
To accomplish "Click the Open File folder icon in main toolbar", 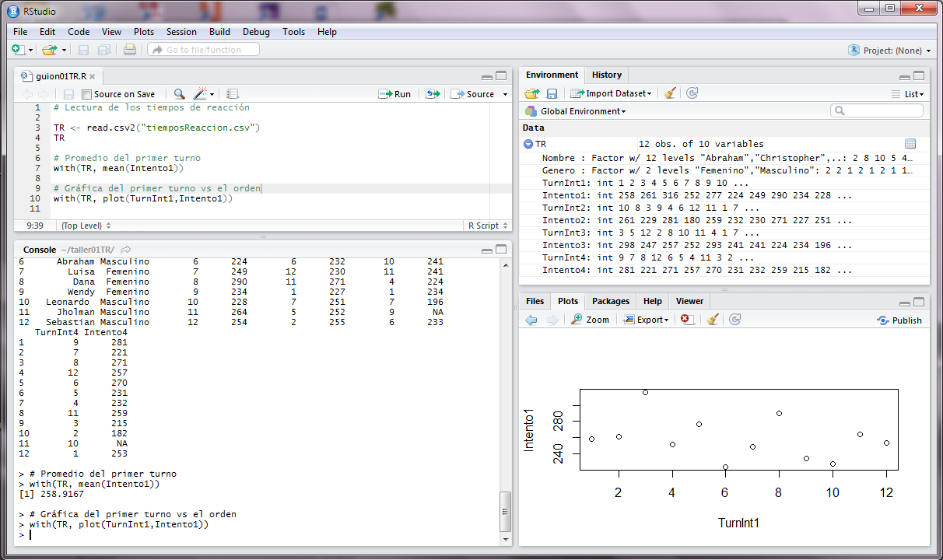I will coord(48,50).
